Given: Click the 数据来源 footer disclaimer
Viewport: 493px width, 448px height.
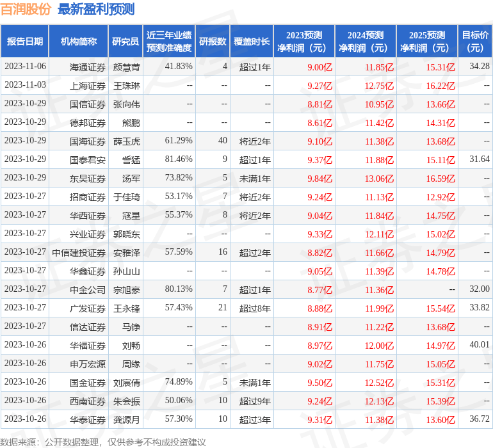Looking at the screenshot, I should (103, 442).
